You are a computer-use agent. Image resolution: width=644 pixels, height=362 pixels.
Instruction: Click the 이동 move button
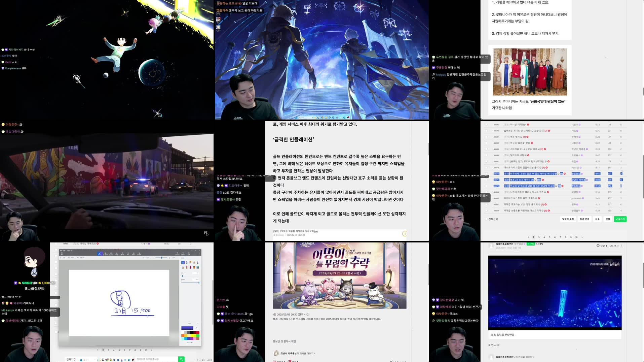coord(597,219)
